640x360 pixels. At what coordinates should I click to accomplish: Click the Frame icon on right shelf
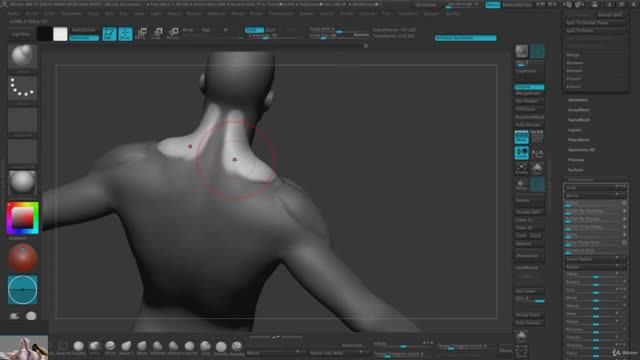coord(521,169)
